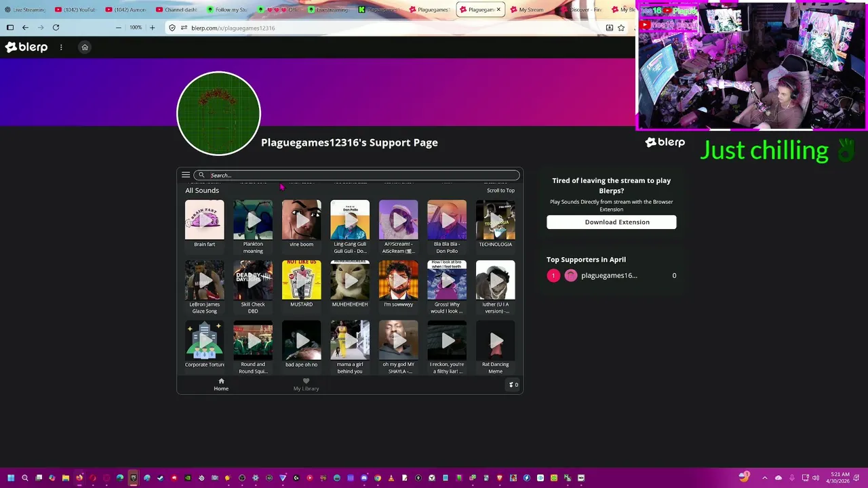Toggle the browser sidebar panel icon

(10, 28)
